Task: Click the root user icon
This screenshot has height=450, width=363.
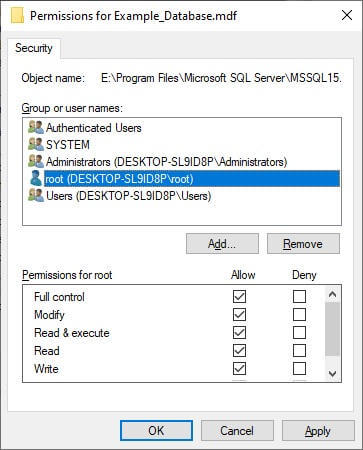Action: coord(36,178)
